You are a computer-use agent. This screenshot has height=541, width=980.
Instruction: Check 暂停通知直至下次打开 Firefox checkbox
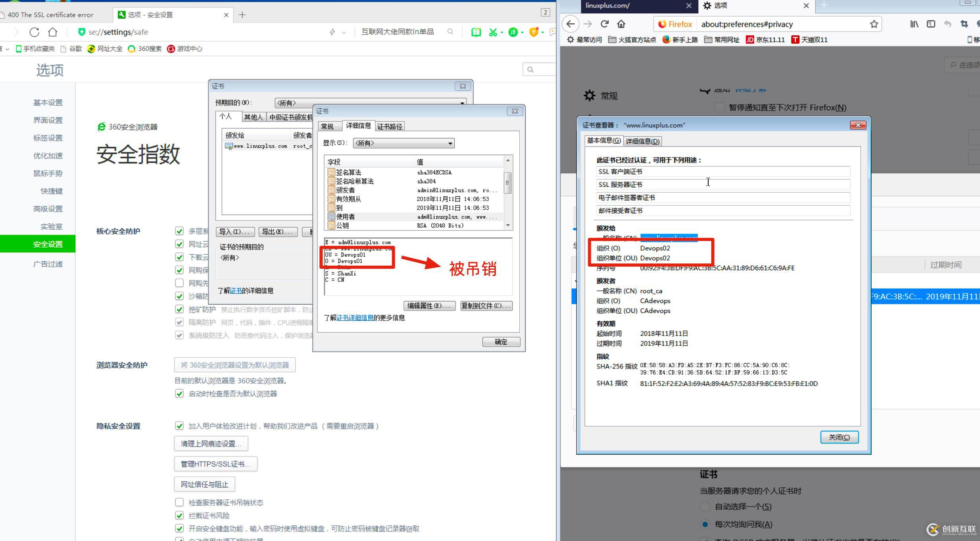719,107
